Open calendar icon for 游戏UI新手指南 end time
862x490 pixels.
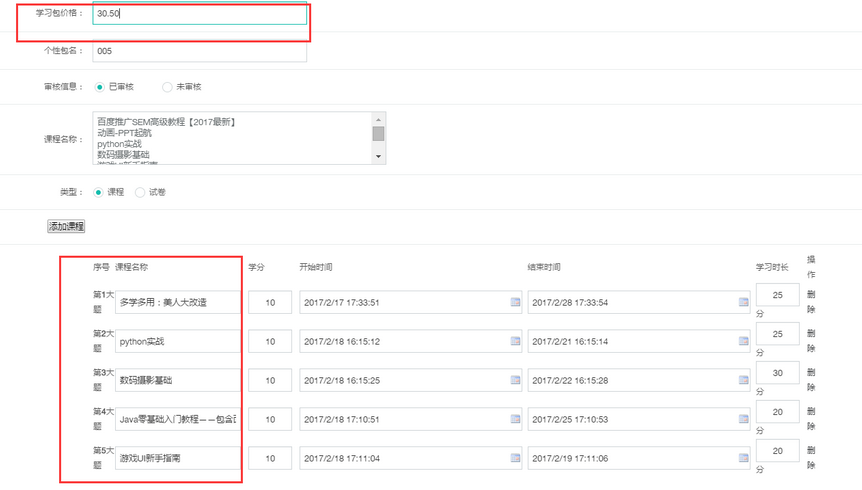[743, 458]
